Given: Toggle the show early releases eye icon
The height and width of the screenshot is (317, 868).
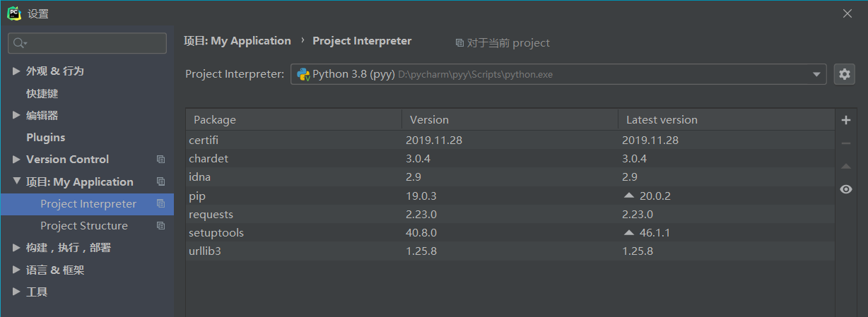Looking at the screenshot, I should (845, 189).
